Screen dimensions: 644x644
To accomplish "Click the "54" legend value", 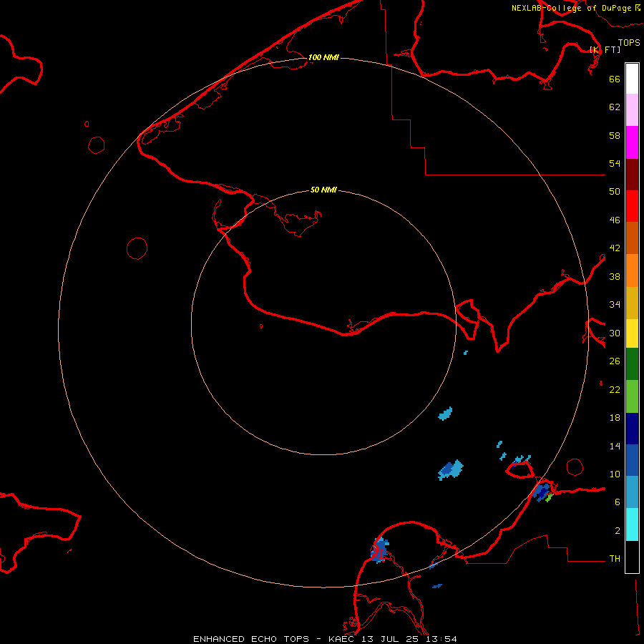I will click(615, 163).
